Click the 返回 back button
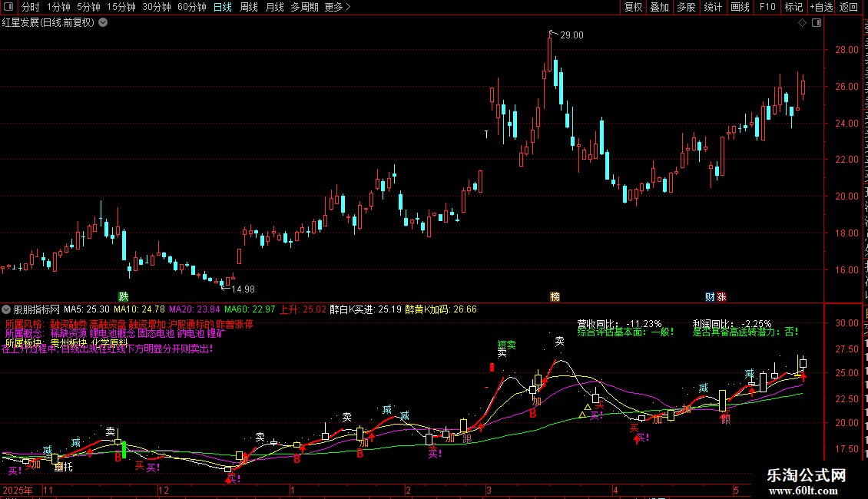 click(x=848, y=7)
